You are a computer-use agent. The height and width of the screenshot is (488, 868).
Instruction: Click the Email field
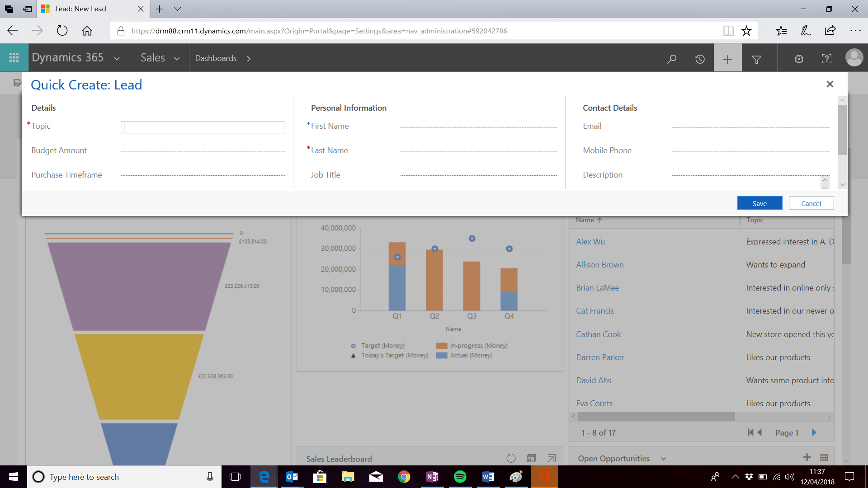[750, 127]
